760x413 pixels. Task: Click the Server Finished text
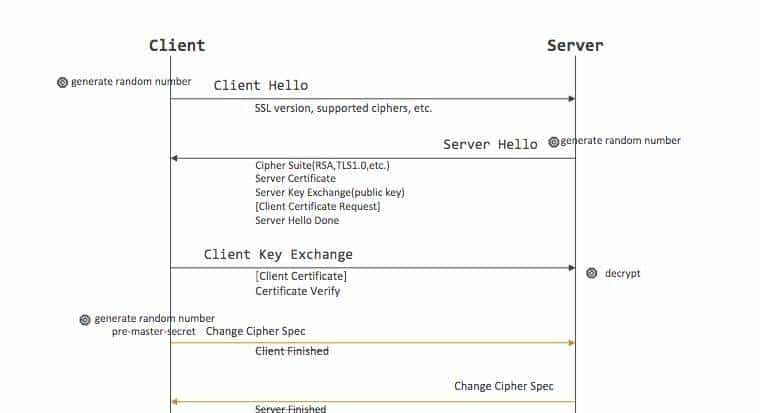(x=290, y=408)
